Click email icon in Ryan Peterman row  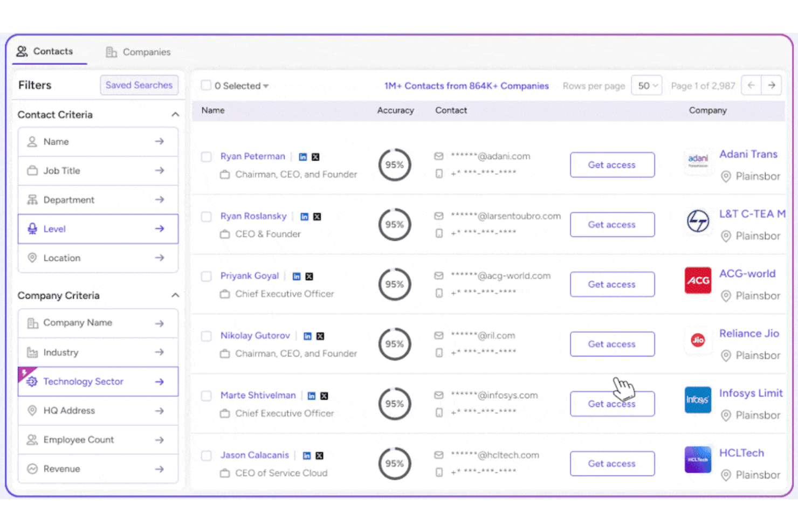439,156
